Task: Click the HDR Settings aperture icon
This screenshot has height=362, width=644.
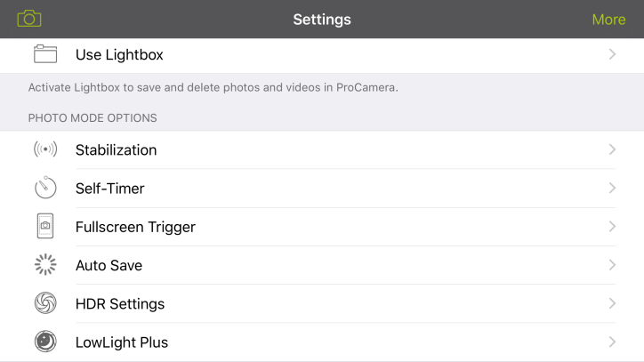Action: point(45,303)
